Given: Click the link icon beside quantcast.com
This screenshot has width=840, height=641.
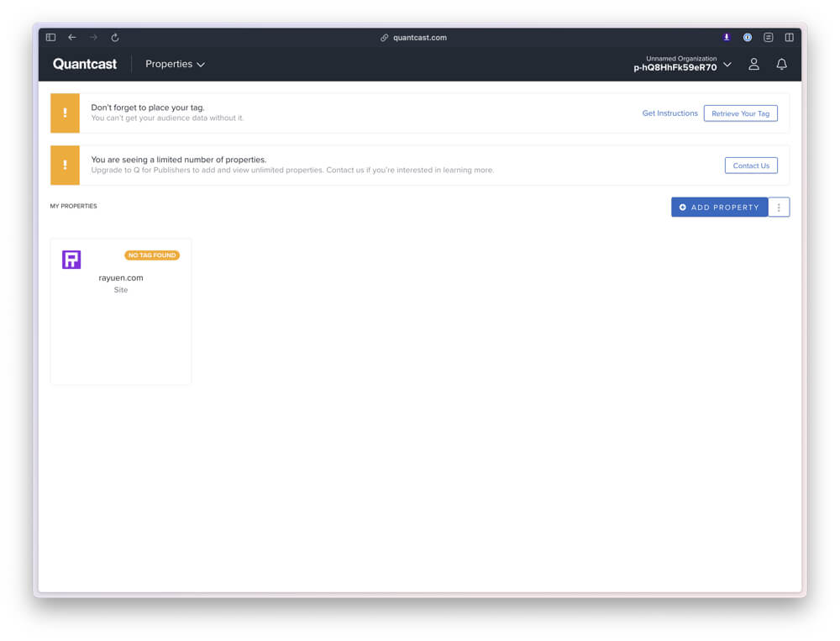Looking at the screenshot, I should (x=384, y=38).
